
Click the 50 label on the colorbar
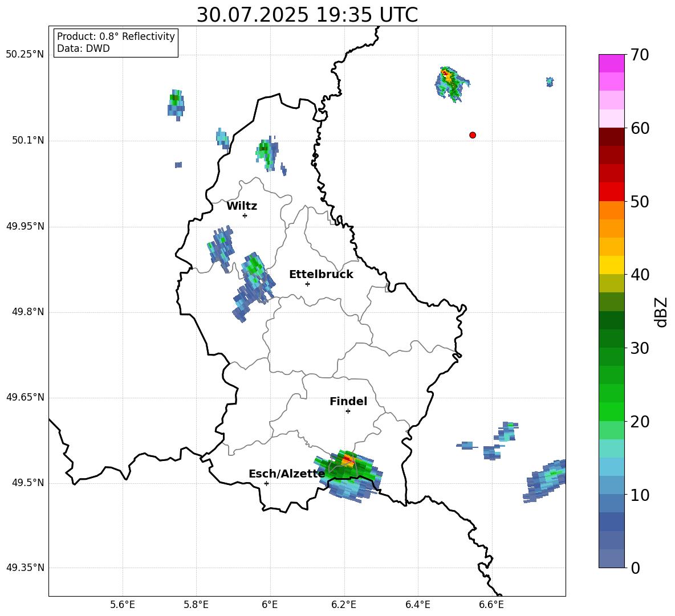coord(640,202)
